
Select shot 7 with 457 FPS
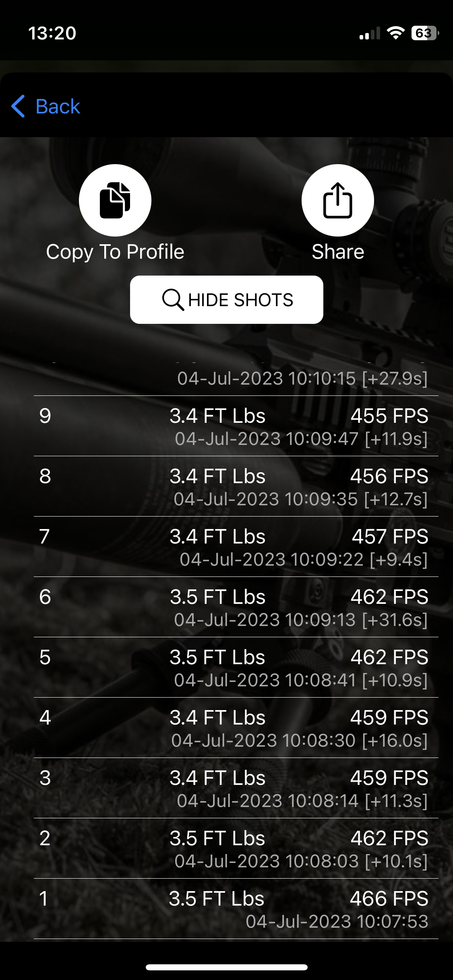[236, 547]
